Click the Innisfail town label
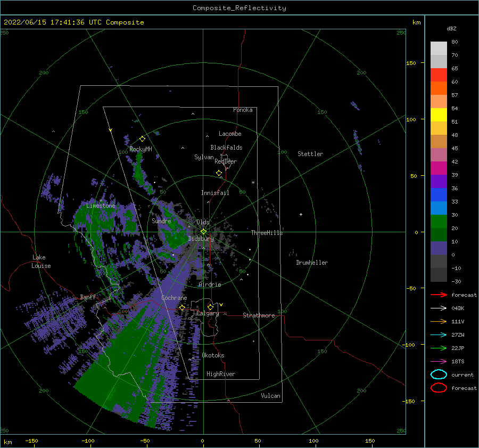 click(x=215, y=193)
